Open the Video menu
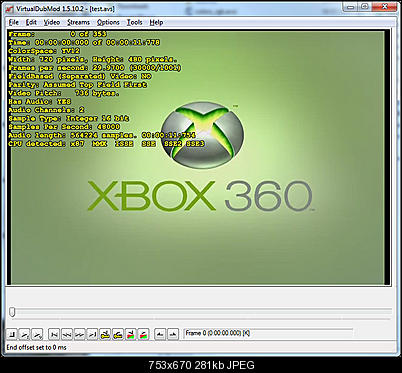Viewport: 402px width, 373px height. [52, 22]
